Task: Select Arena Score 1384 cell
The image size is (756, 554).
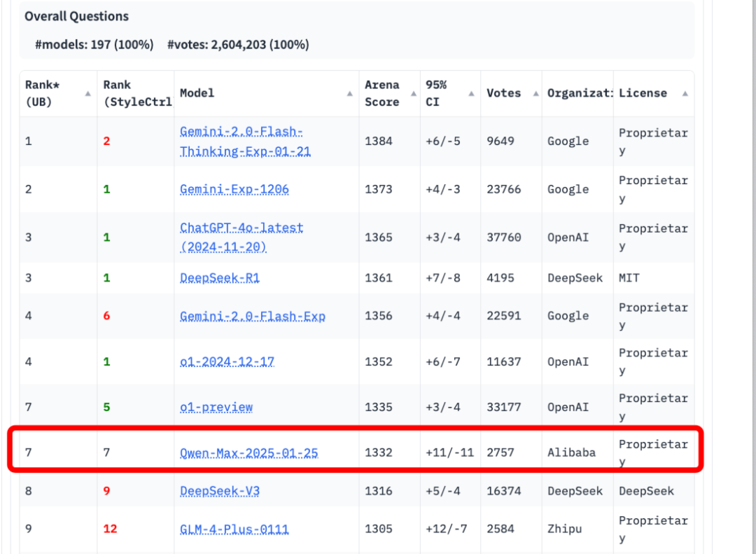Action: click(379, 141)
